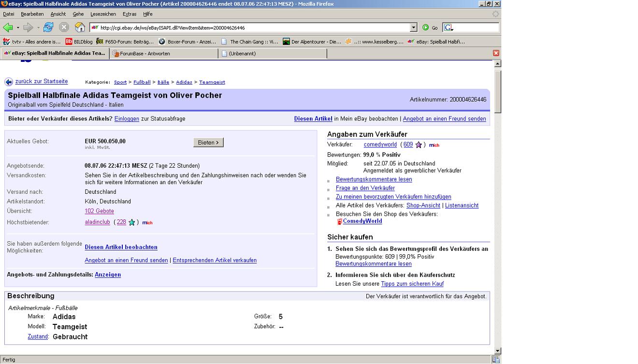The height and width of the screenshot is (364, 638).
Task: Open the comedyworld seller profile
Action: pos(380,145)
